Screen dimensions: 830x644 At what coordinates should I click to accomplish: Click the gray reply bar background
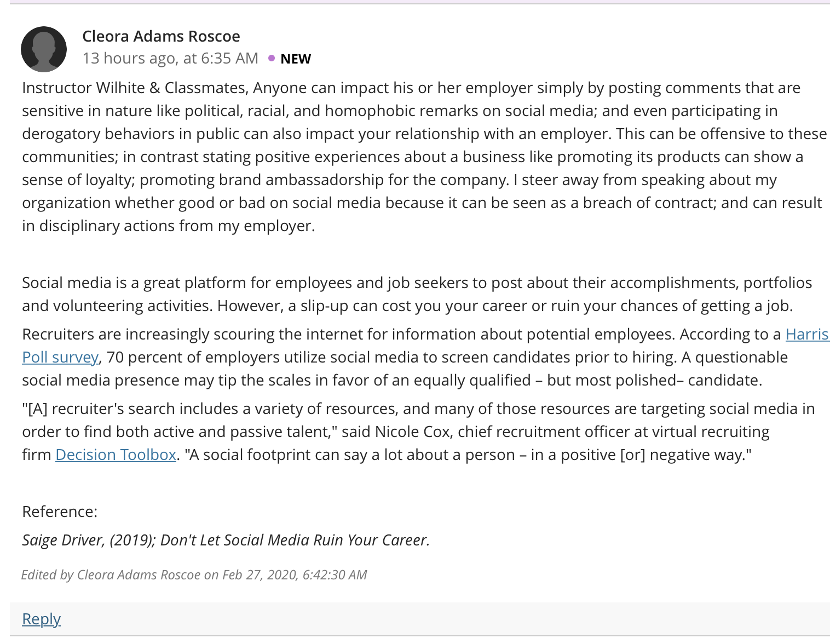coord(419,619)
